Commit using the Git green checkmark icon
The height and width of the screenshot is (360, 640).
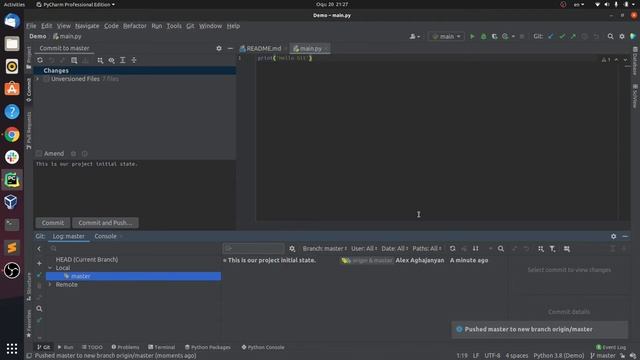pos(562,36)
